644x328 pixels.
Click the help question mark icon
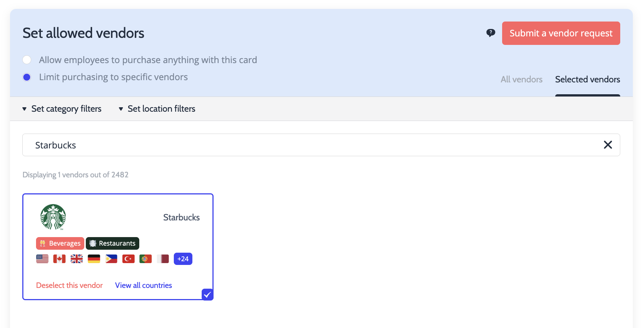(x=491, y=33)
